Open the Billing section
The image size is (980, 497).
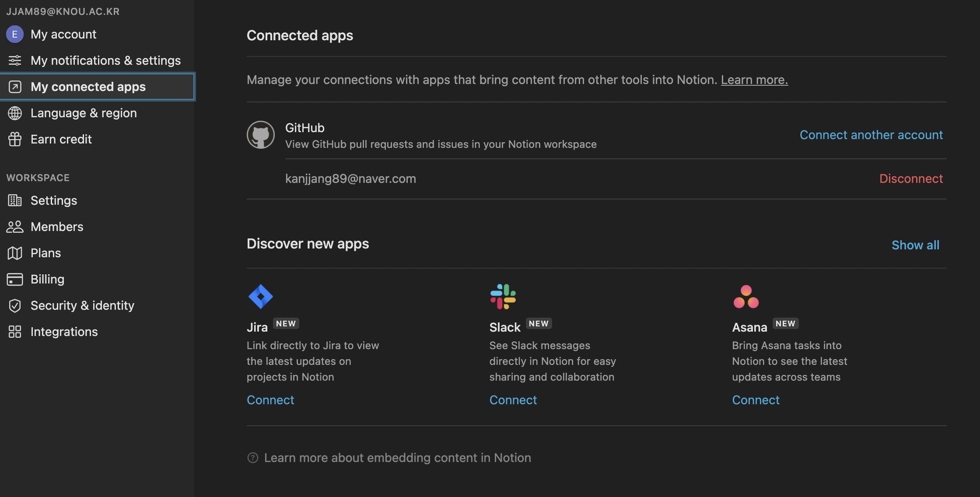[x=47, y=279]
